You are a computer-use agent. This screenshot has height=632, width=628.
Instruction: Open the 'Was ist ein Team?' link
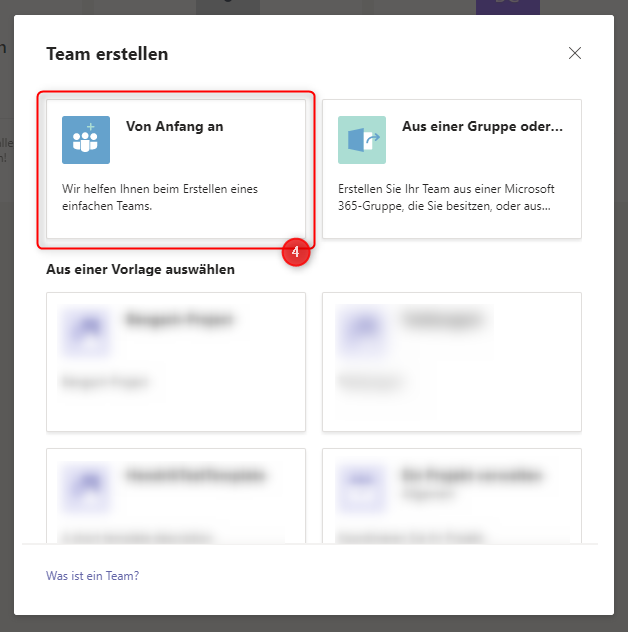point(92,576)
